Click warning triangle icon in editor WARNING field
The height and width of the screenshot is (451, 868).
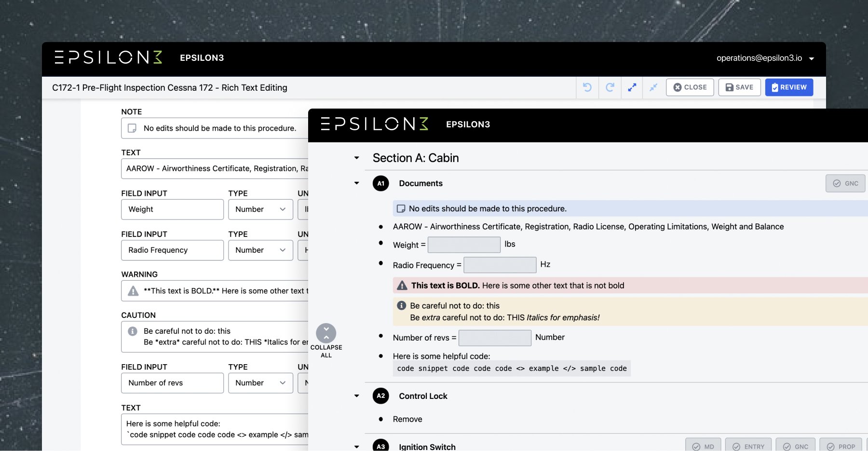133,291
